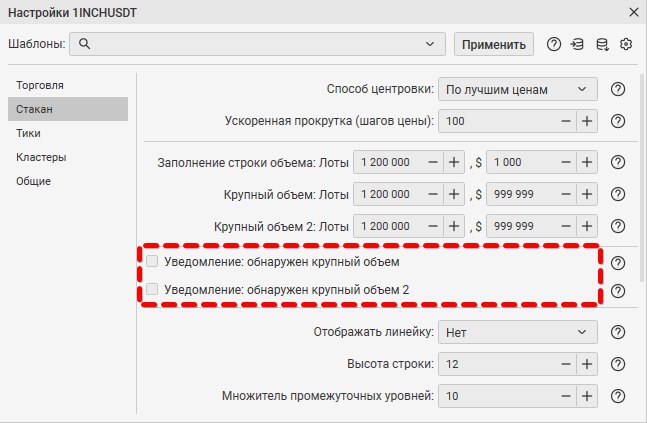Screen dimensions: 647x423
Task: Click the export template database icon
Action: click(602, 44)
